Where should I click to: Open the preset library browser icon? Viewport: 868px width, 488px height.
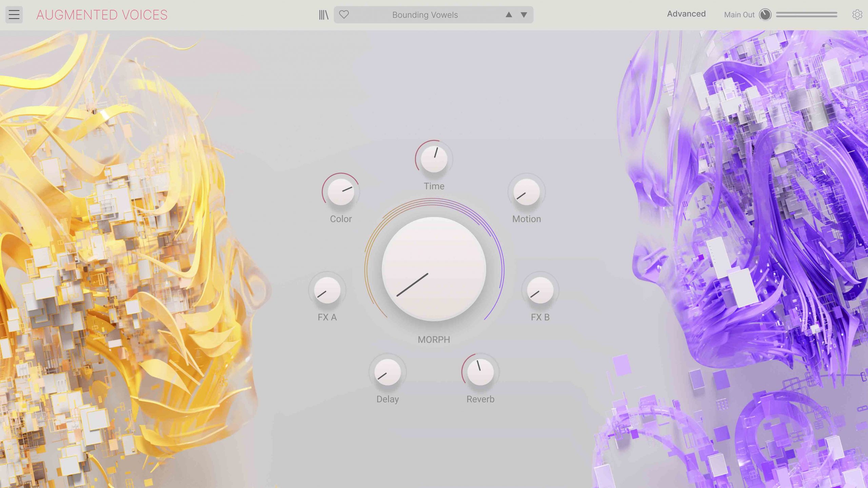pyautogui.click(x=323, y=15)
